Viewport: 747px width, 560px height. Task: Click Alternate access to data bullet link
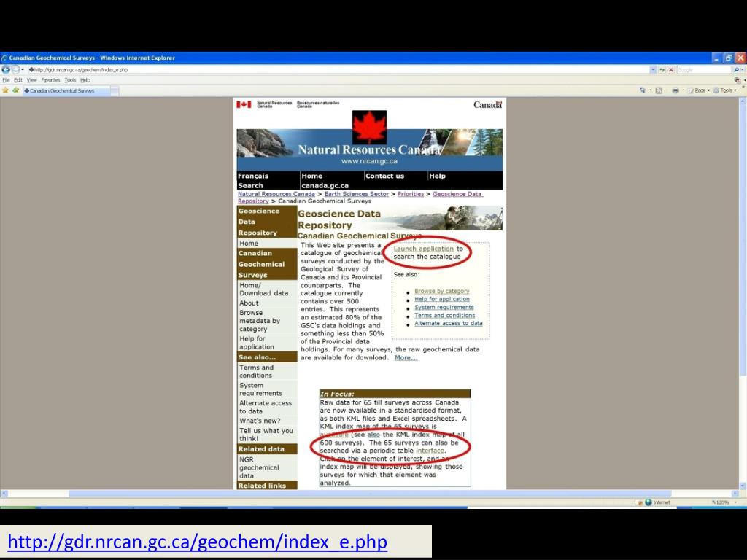point(449,323)
